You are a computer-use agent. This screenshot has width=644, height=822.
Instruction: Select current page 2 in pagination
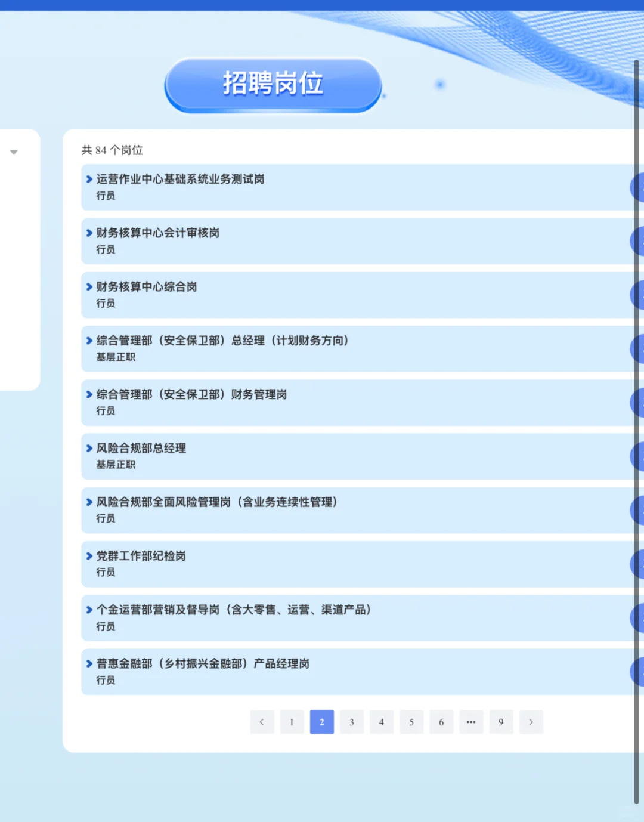tap(321, 722)
